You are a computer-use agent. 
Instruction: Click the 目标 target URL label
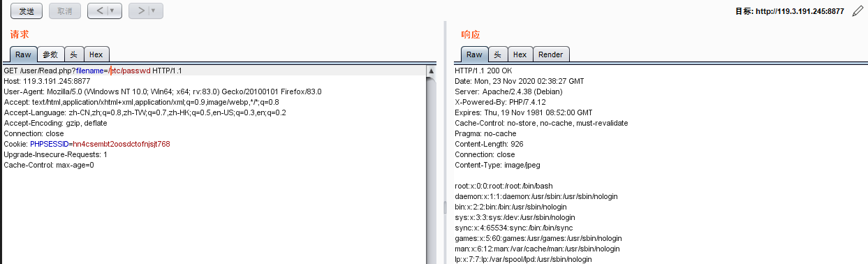point(790,11)
